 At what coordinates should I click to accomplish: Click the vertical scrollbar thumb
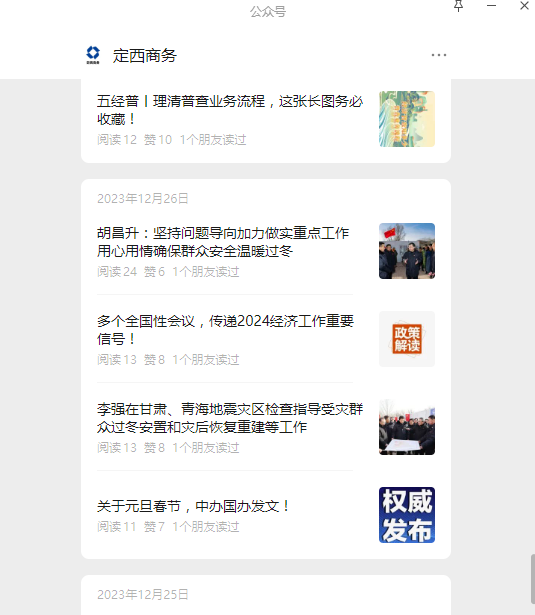533,579
